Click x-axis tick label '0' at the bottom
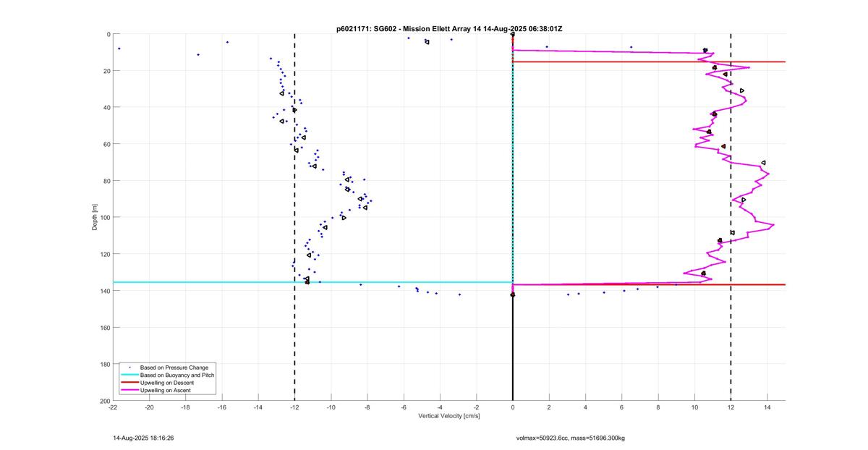Image resolution: width=868 pixels, height=450 pixels. [513, 407]
